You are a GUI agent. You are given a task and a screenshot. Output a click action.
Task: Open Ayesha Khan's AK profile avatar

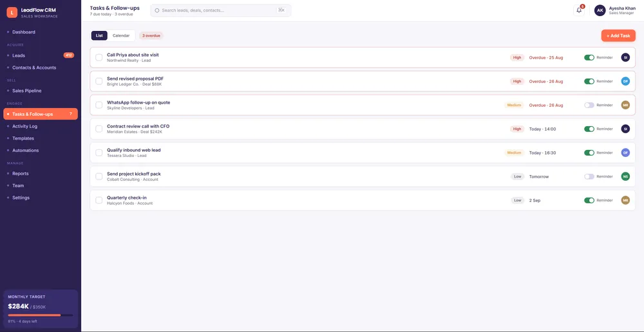click(600, 11)
